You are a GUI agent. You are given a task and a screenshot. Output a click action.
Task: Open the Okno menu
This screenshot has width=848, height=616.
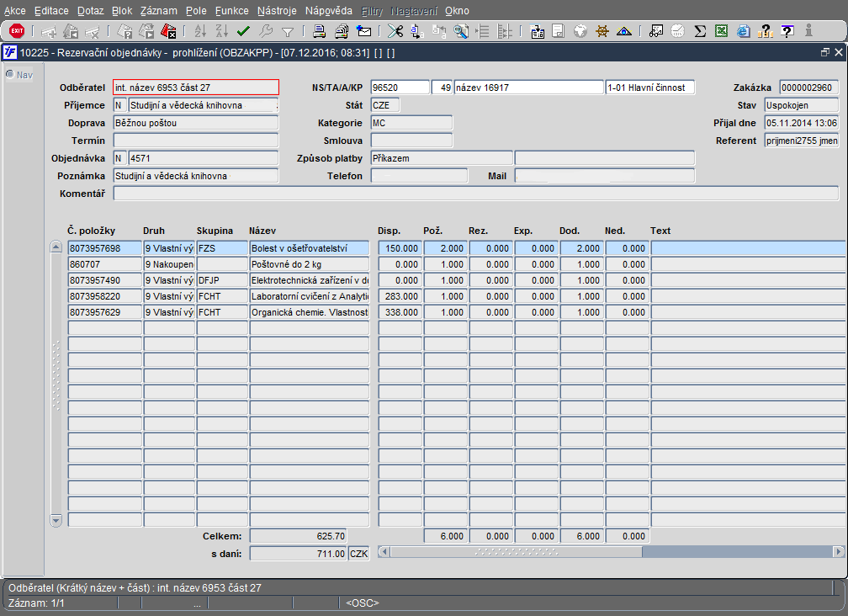(457, 11)
